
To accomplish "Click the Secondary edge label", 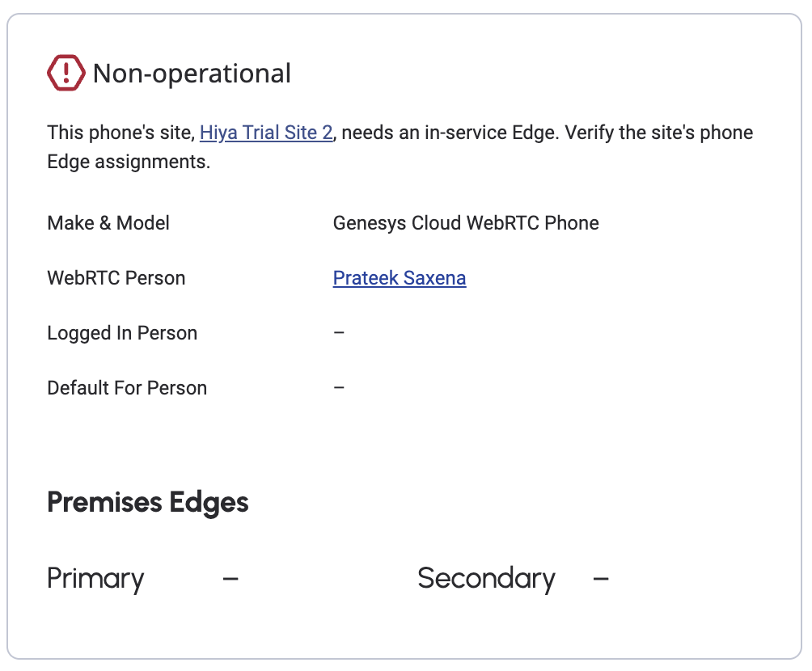I will (486, 579).
